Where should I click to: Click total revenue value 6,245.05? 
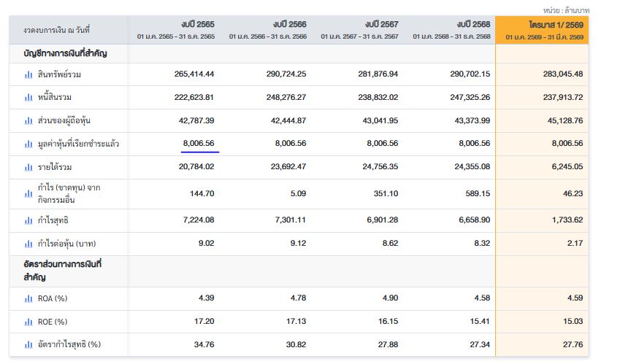(x=567, y=166)
